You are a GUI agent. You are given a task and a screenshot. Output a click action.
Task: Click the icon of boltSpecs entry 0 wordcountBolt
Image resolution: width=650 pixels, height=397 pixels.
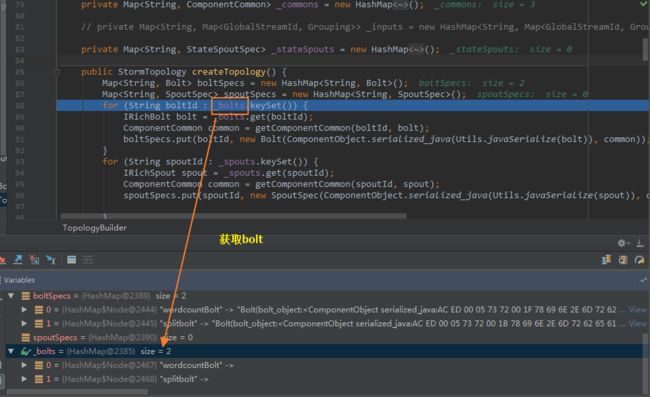[x=39, y=310]
